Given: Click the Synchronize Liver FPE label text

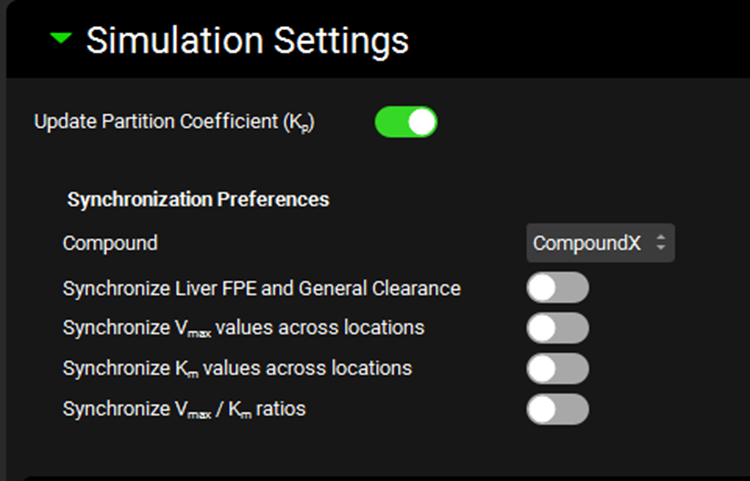Looking at the screenshot, I should tap(261, 288).
